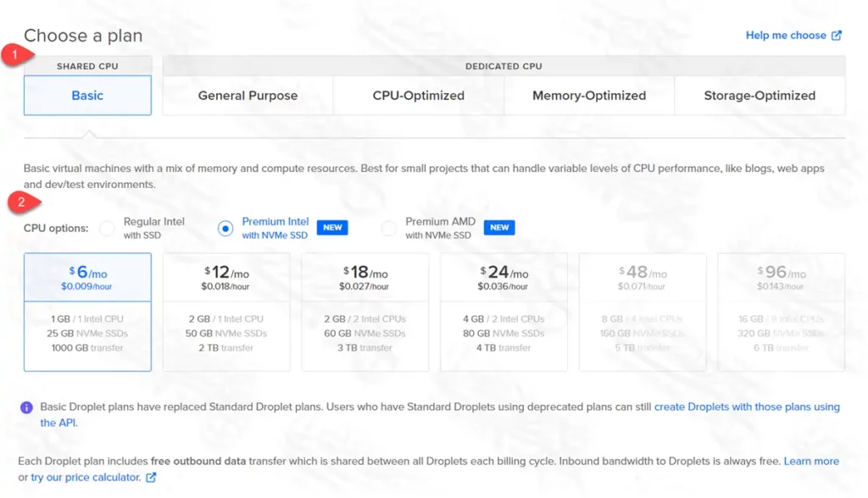Click the purple info icon beside Basic Droplet note
868x498 pixels.
tap(26, 407)
